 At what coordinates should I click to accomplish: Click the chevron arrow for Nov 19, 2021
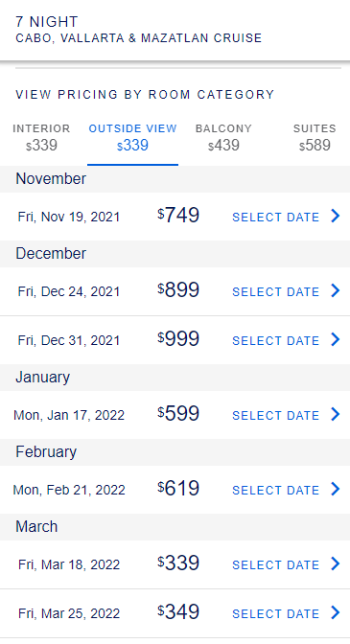point(336,216)
